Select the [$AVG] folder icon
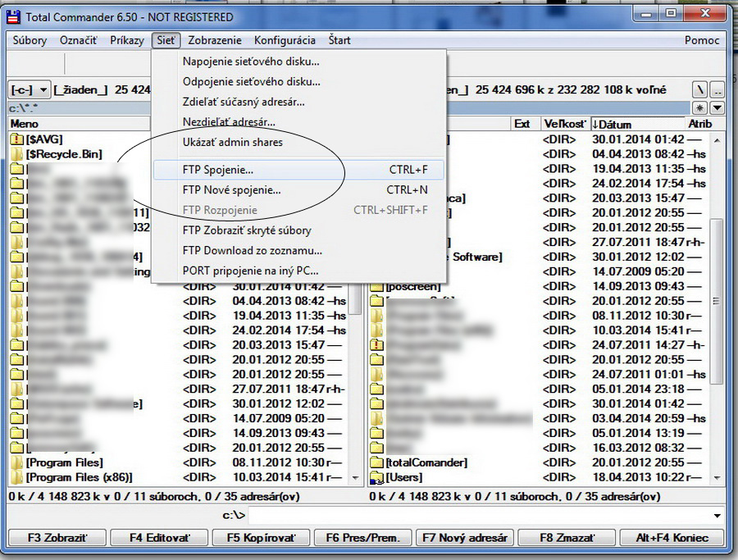 point(17,139)
